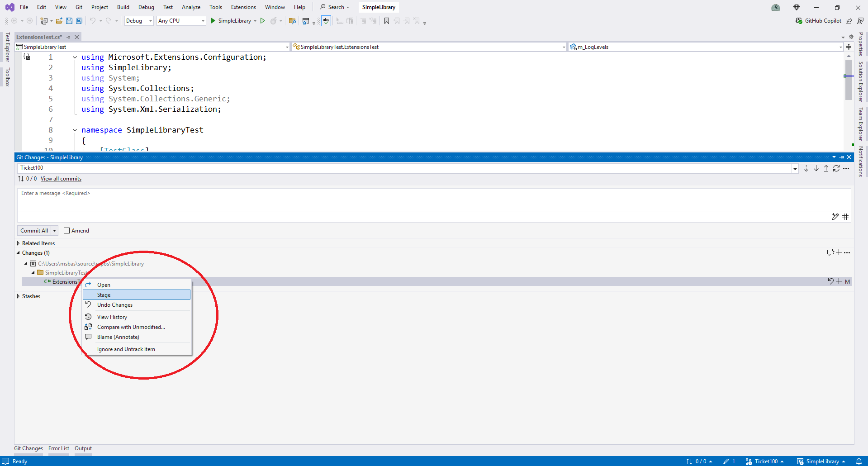Stage all changes with plus in Changes header
Viewport: 868px width, 466px height.
[x=839, y=252]
